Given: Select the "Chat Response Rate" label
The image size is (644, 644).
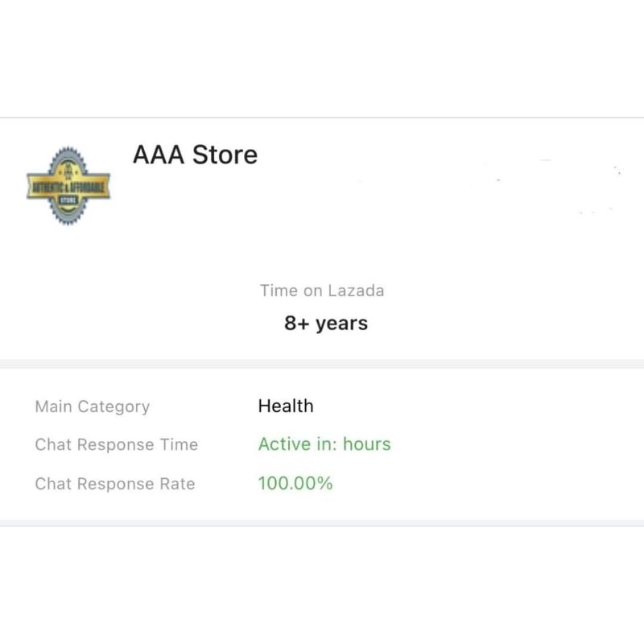Looking at the screenshot, I should [x=114, y=484].
